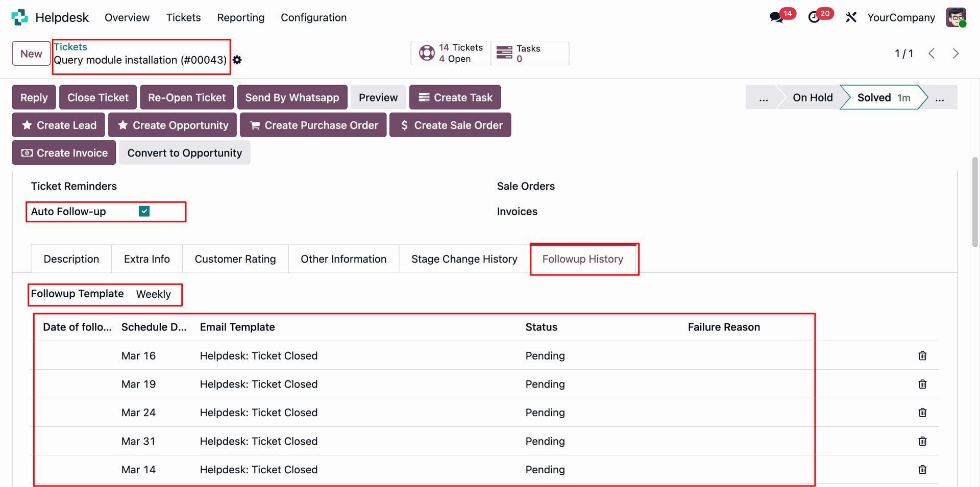Click the Create Sale Order button
This screenshot has height=487, width=980.
[450, 125]
